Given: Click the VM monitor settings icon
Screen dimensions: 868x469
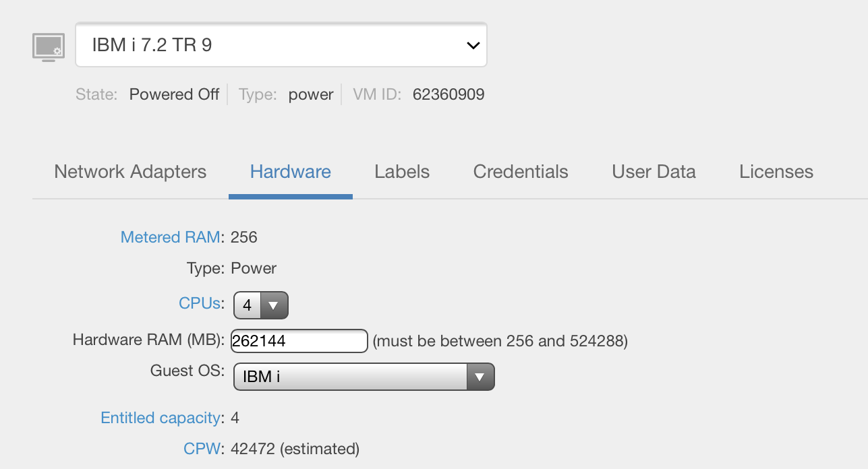Looking at the screenshot, I should click(x=49, y=47).
